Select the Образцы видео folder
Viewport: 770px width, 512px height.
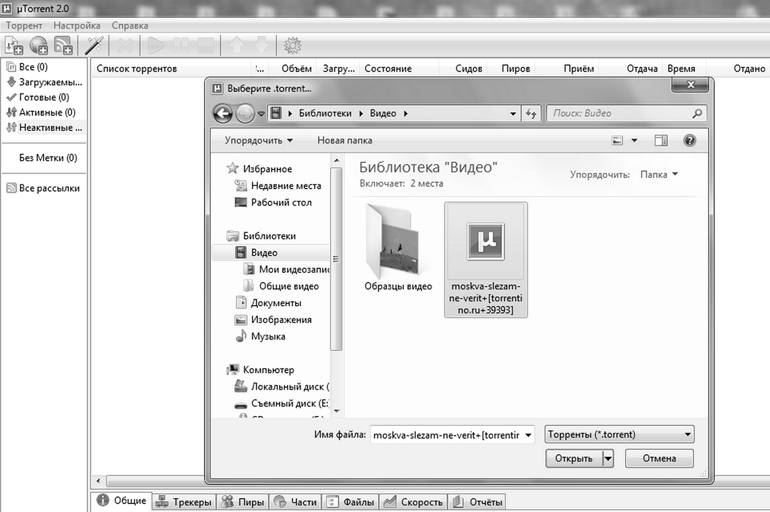[398, 248]
